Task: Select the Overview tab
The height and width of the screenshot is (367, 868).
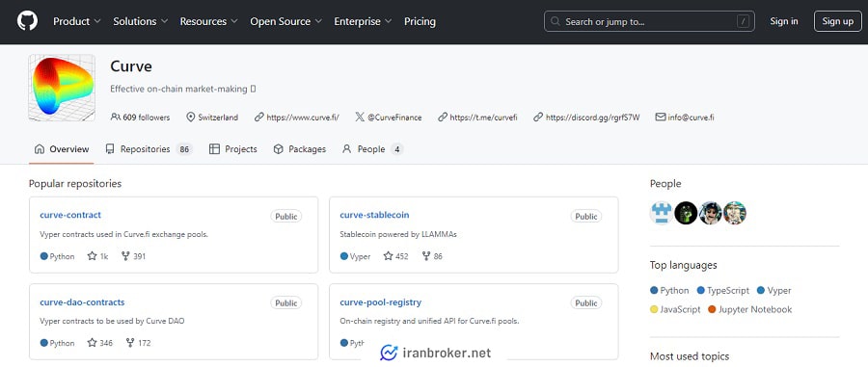Action: [62, 149]
